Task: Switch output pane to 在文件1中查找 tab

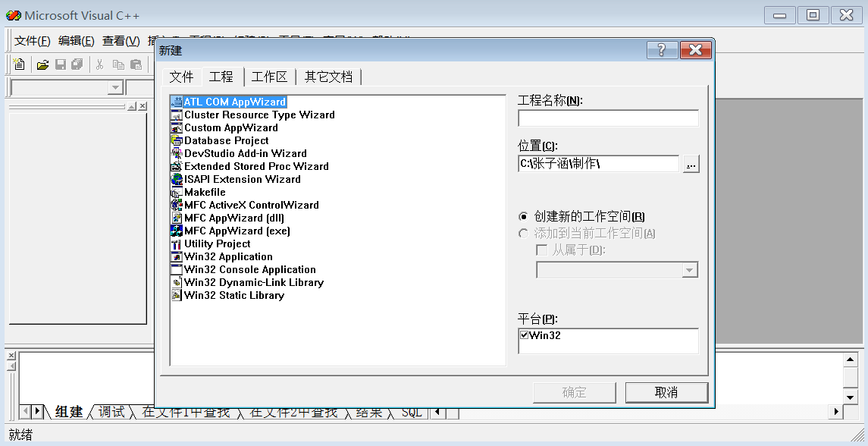Action: coord(186,412)
